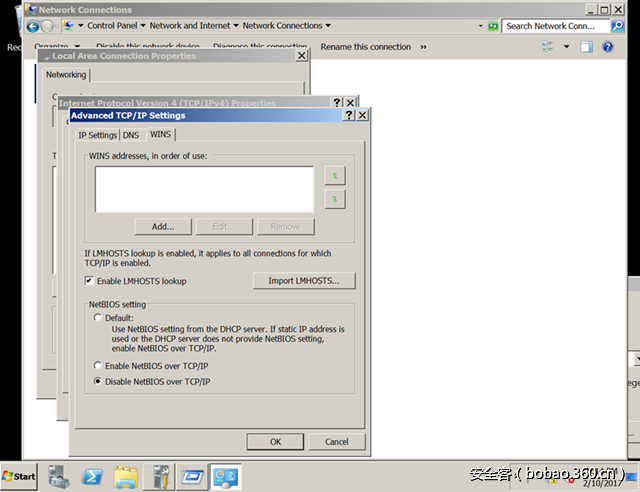Cancel the Advanced TCP/IP Settings dialog
Screen dimensions: 640x492
337,442
